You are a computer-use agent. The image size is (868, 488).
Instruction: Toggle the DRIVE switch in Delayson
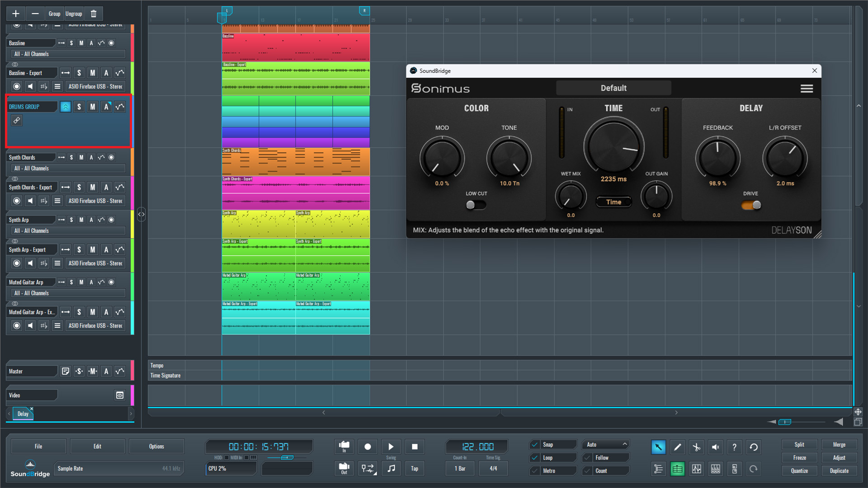pos(751,205)
